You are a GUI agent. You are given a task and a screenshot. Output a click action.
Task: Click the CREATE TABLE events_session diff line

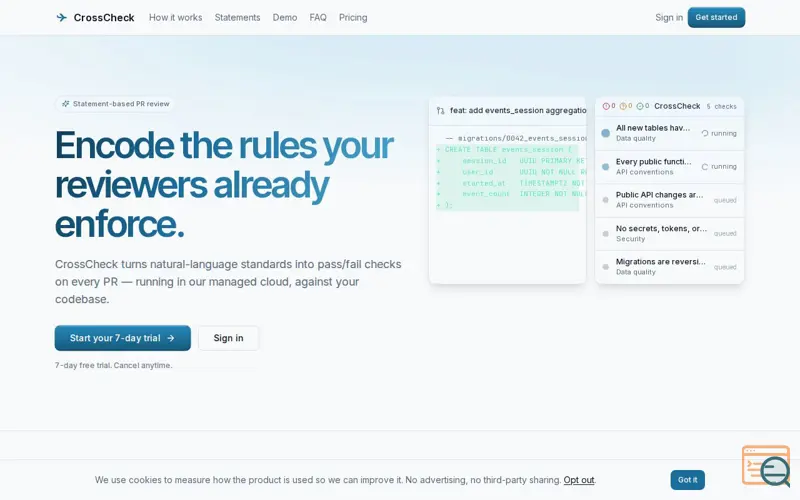coord(507,149)
